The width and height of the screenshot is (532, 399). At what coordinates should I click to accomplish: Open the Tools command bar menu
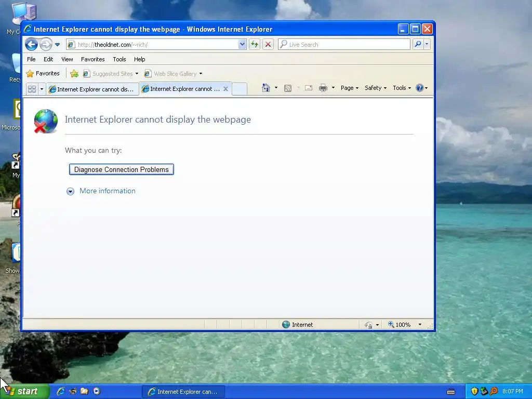click(402, 88)
